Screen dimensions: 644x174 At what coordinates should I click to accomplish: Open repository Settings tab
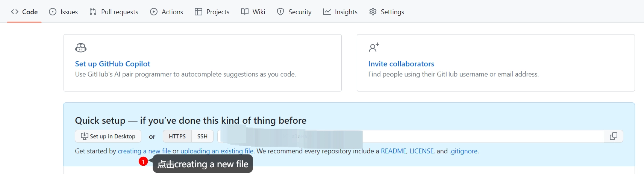click(x=387, y=12)
